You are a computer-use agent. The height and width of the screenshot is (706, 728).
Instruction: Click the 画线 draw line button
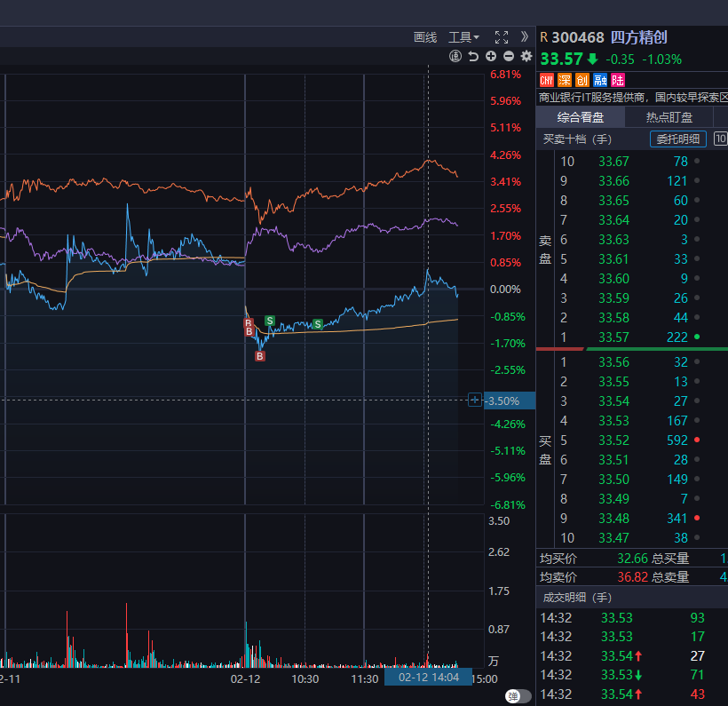point(425,37)
